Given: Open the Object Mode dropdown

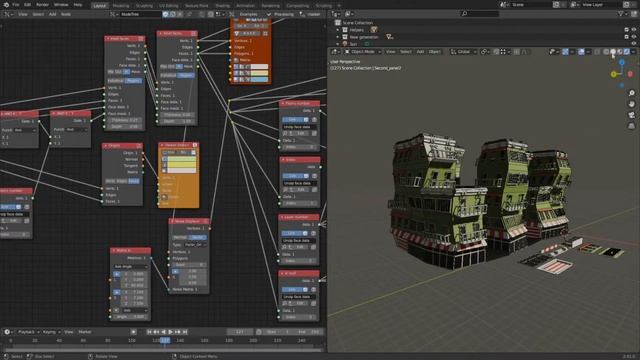Looking at the screenshot, I should (x=362, y=52).
